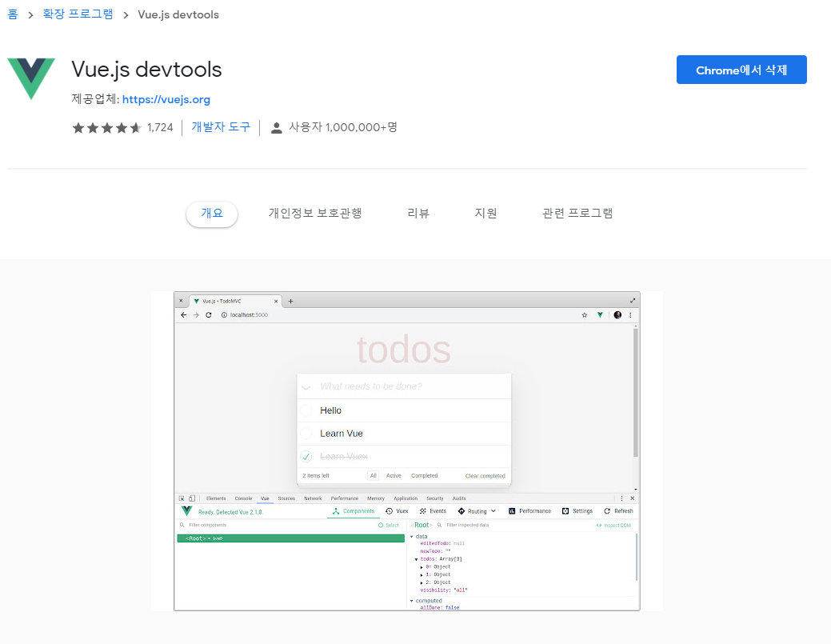Select the Vue tab in preview devtools
This screenshot has width=831, height=644.
[x=265, y=498]
